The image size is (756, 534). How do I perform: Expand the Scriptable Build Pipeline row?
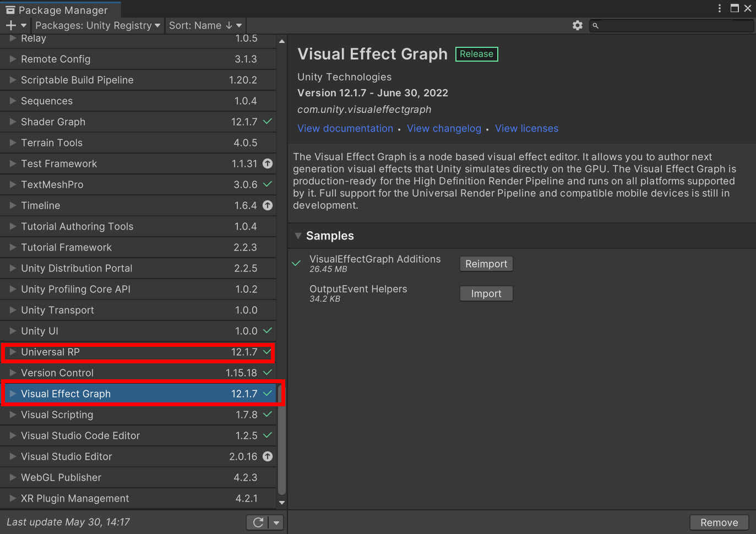point(13,80)
